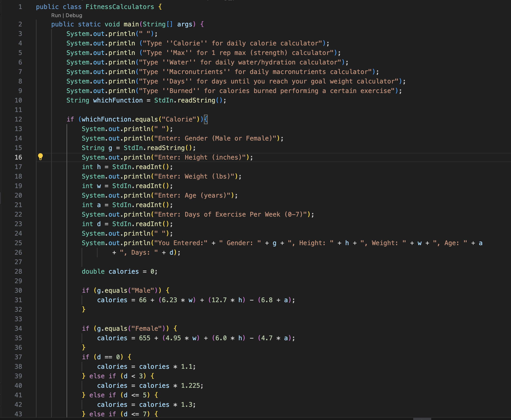511x420 pixels.
Task: Click line number 1 in the gutter
Action: coord(20,7)
